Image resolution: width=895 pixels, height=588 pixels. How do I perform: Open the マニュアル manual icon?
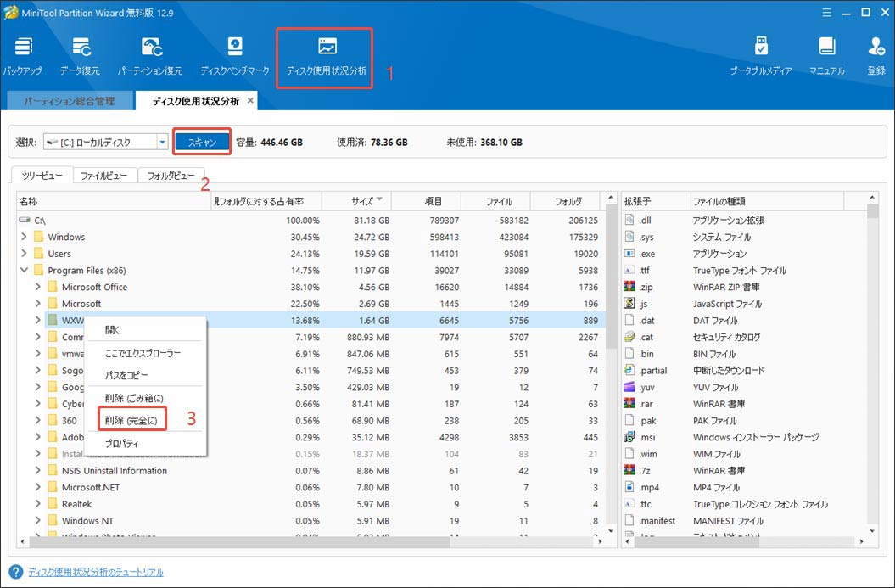click(x=826, y=56)
